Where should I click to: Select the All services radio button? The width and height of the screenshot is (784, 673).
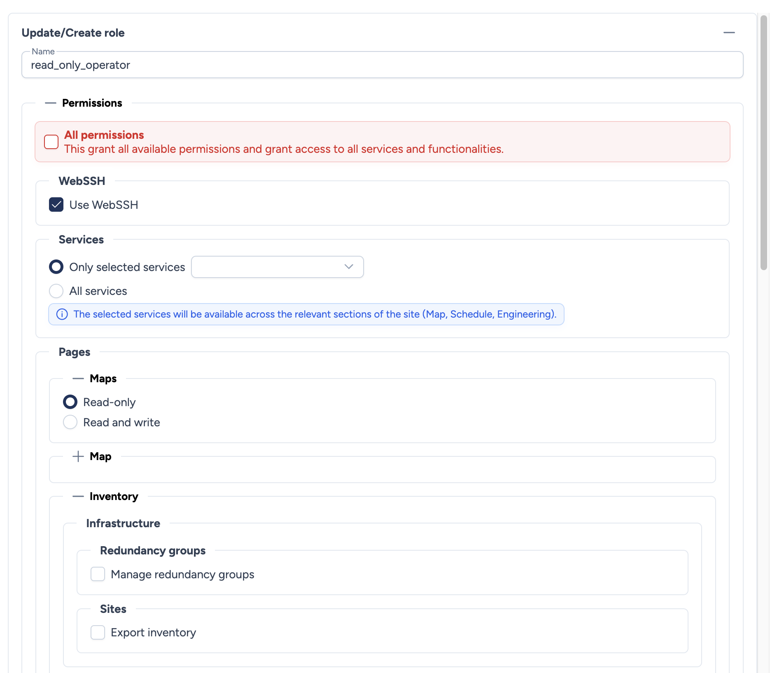point(56,291)
